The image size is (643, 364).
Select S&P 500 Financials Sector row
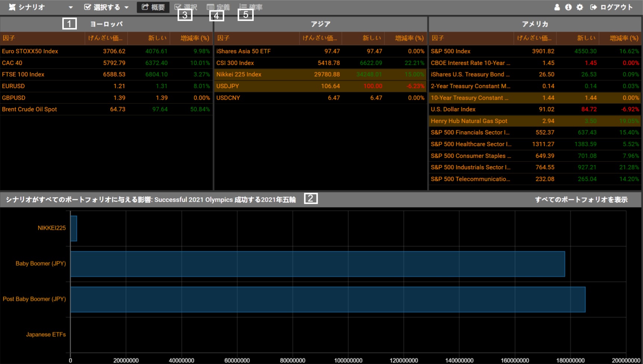click(535, 132)
